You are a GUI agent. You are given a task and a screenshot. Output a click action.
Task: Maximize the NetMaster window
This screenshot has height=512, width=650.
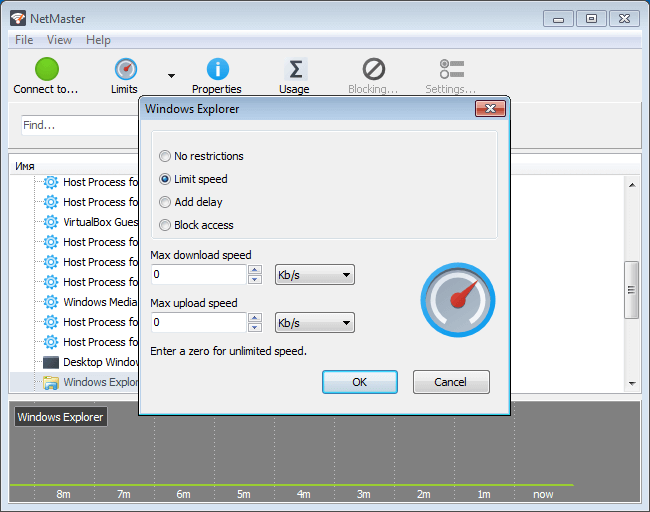pyautogui.click(x=592, y=19)
